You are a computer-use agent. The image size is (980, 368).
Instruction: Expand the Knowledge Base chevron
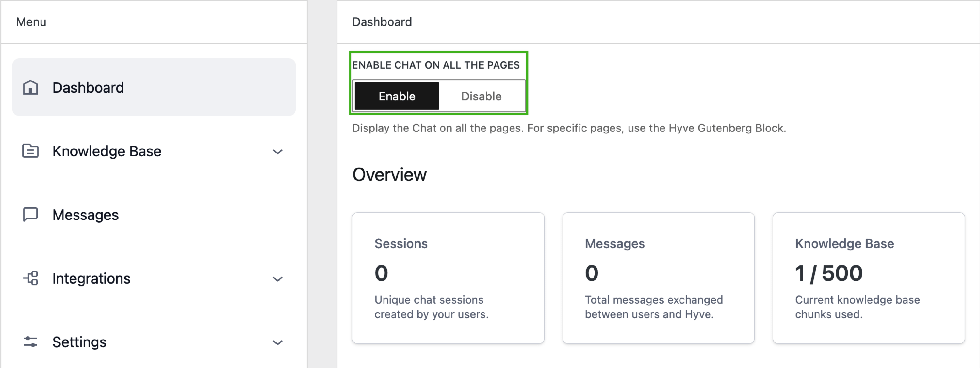[278, 152]
